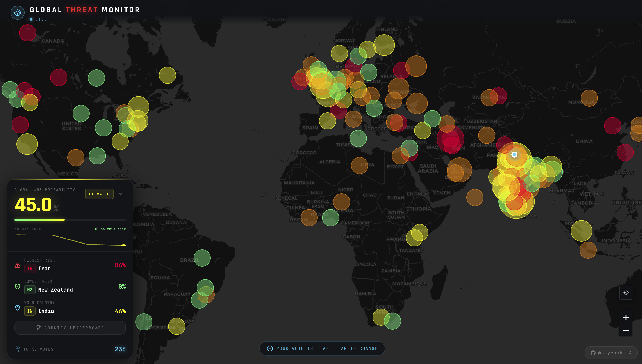
Task: Click the shield icon beside Lowest Risk
Action: (x=17, y=286)
